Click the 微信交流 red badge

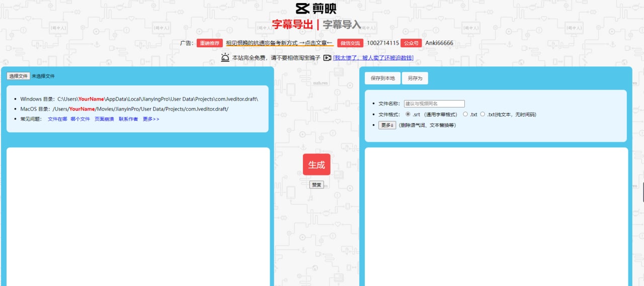350,43
